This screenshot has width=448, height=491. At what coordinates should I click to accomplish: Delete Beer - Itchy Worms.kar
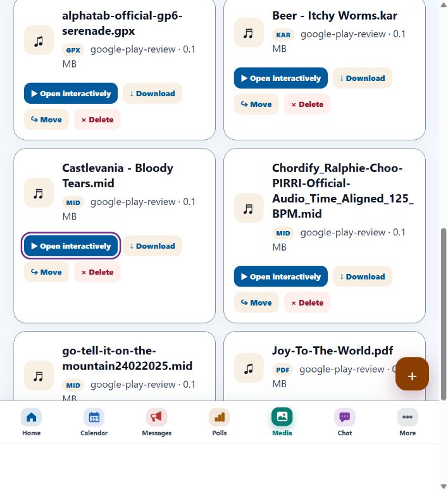(x=307, y=104)
